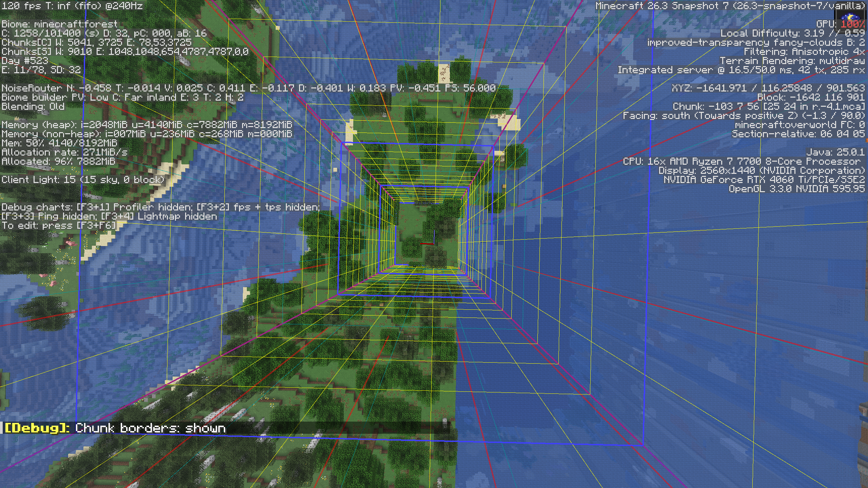Viewport: 868px width, 488px height.
Task: Click the "Allocated: 96% 7882MiB" line
Action: click(x=58, y=161)
